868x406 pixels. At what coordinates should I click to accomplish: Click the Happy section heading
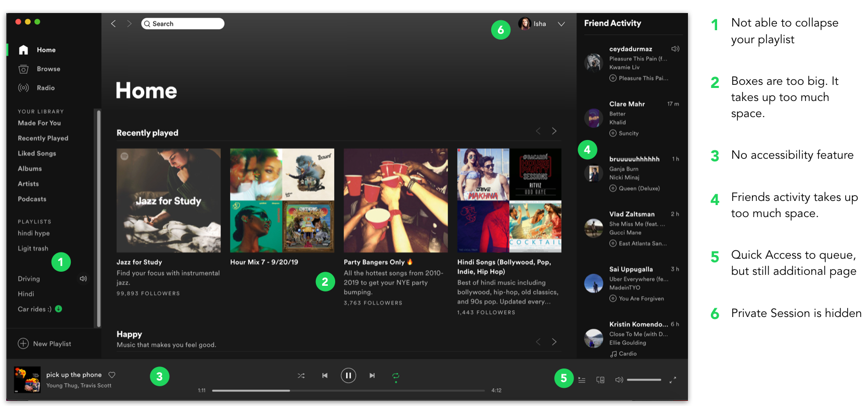point(129,334)
